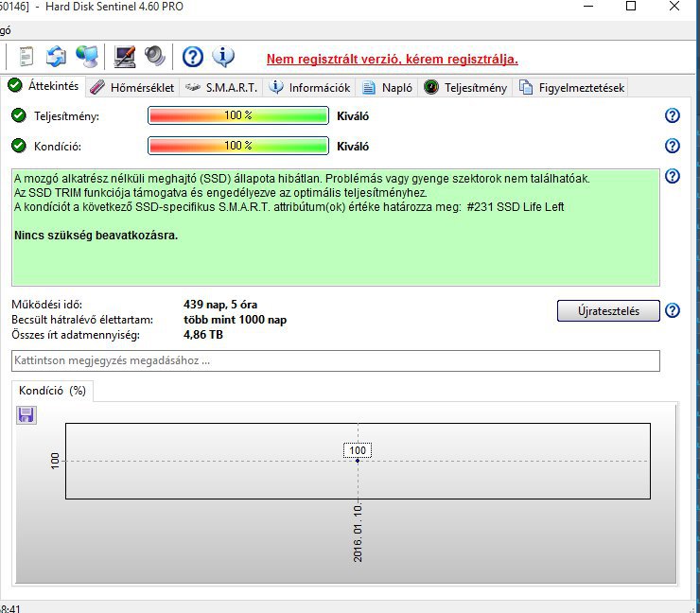Click the 4,86 TB written data value
Viewport: 700px width, 613px height.
pos(203,335)
